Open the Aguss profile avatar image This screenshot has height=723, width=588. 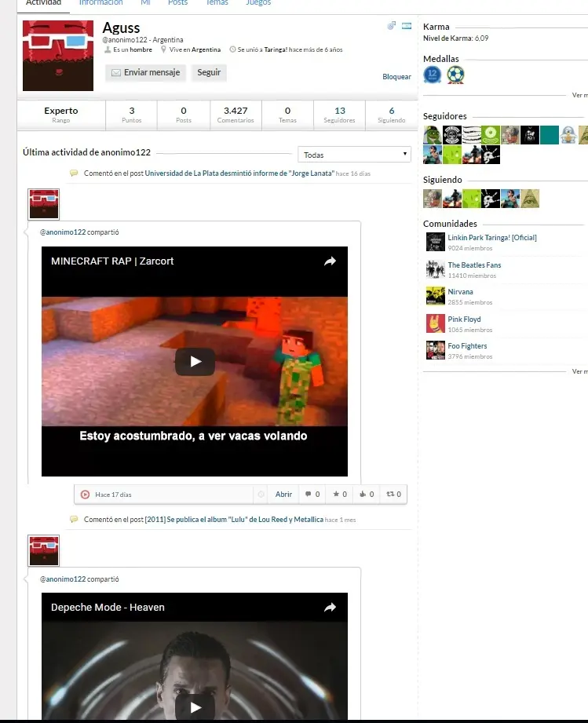click(x=58, y=55)
